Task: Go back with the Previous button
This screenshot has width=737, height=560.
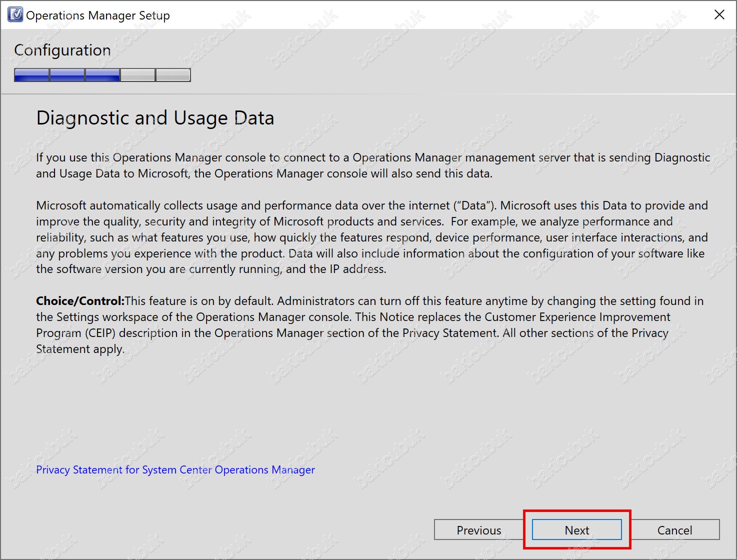Action: point(478,530)
